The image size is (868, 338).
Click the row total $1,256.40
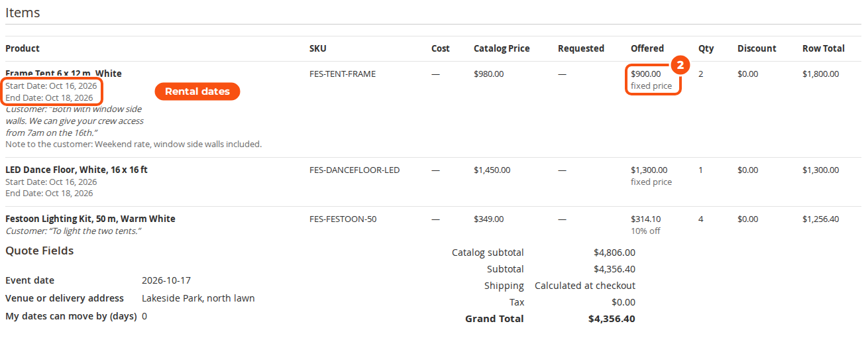click(x=820, y=219)
